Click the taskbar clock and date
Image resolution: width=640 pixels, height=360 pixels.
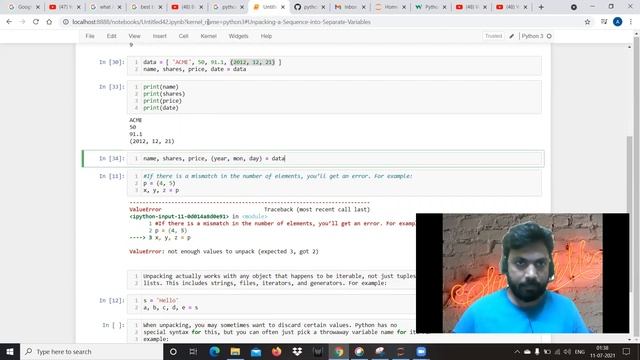pyautogui.click(x=602, y=351)
